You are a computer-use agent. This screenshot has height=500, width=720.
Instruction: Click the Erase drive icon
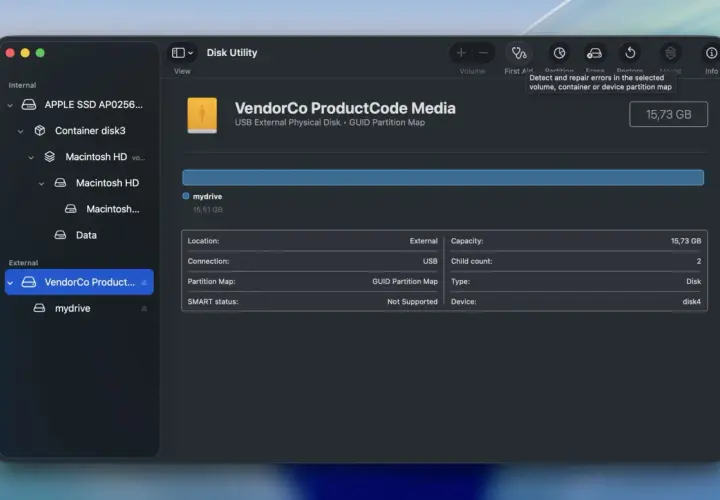tap(594, 53)
